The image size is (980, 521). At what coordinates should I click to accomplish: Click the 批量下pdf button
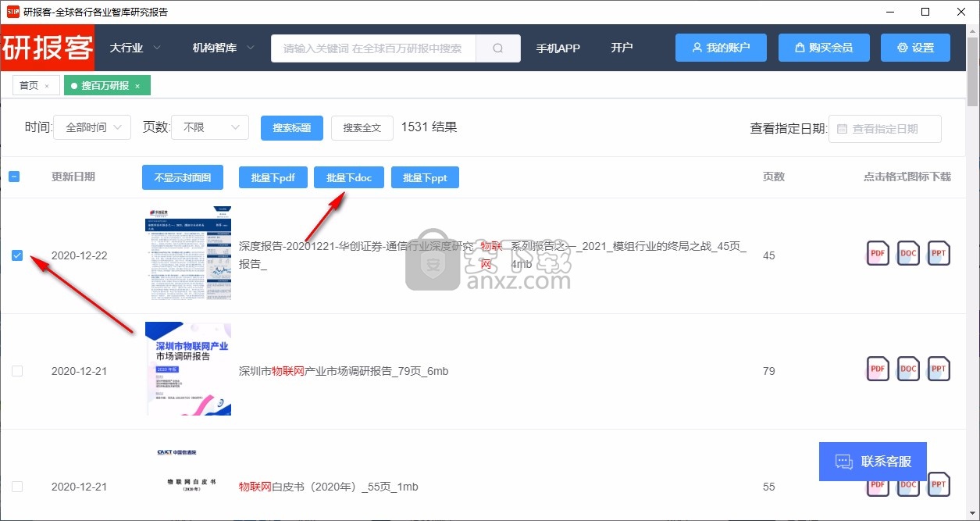(x=273, y=177)
